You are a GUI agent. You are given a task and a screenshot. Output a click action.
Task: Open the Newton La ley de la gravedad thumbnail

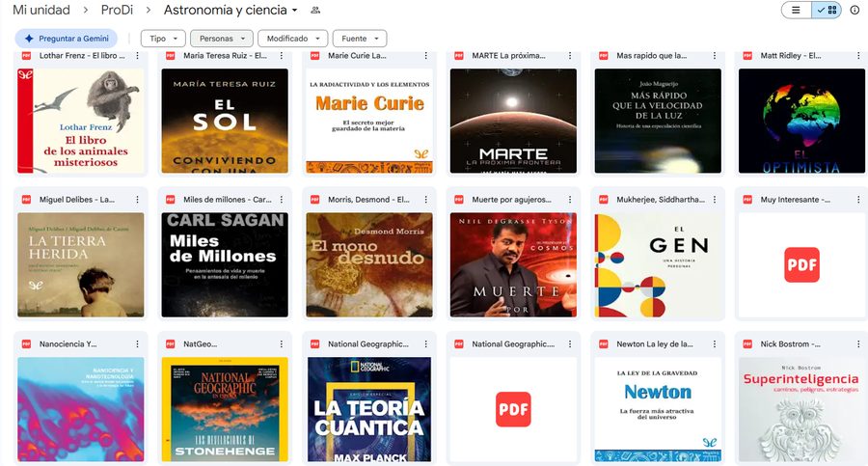[658, 409]
